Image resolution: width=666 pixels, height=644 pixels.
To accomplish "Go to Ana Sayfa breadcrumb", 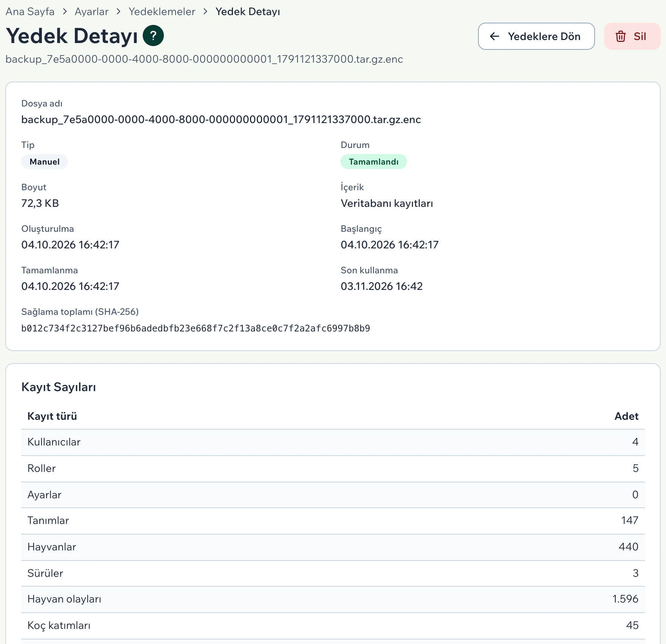I will pos(30,12).
